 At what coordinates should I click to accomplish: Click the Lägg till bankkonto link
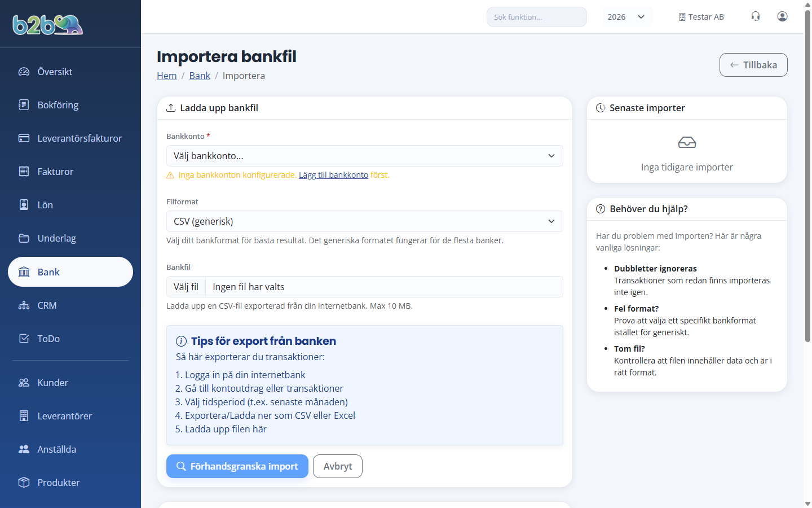point(333,175)
